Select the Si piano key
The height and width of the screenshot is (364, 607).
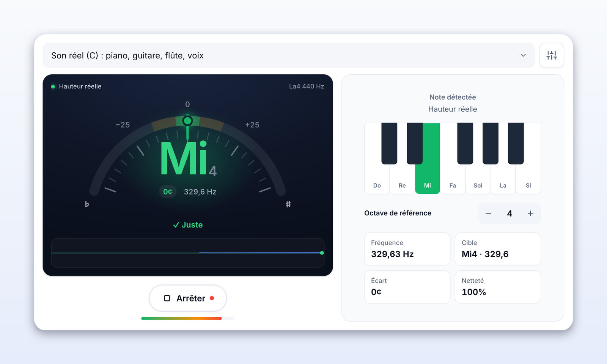(x=528, y=180)
